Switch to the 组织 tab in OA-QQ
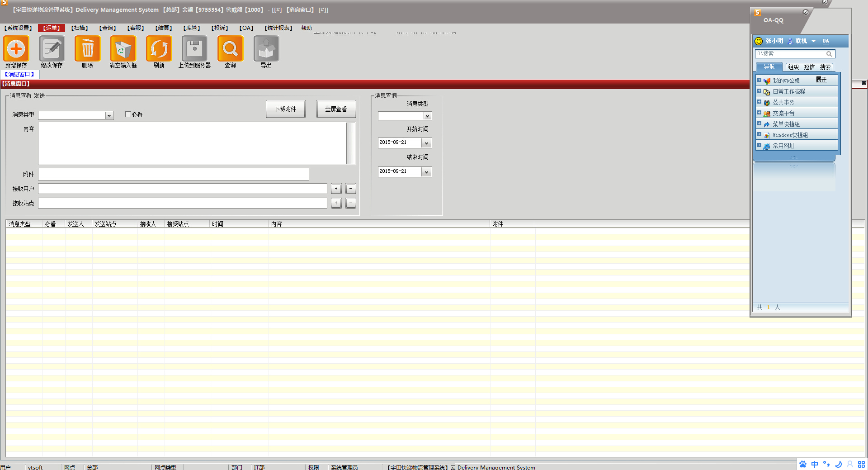868x470 pixels. point(793,67)
